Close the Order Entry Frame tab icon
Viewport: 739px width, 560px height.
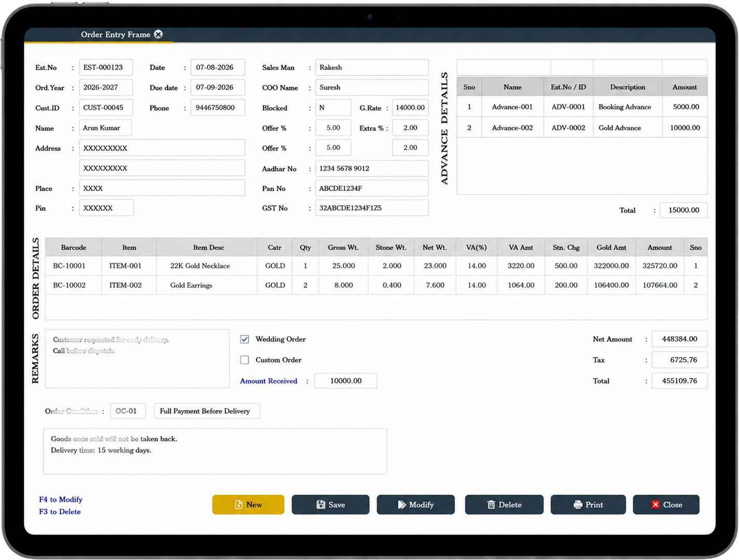158,34
